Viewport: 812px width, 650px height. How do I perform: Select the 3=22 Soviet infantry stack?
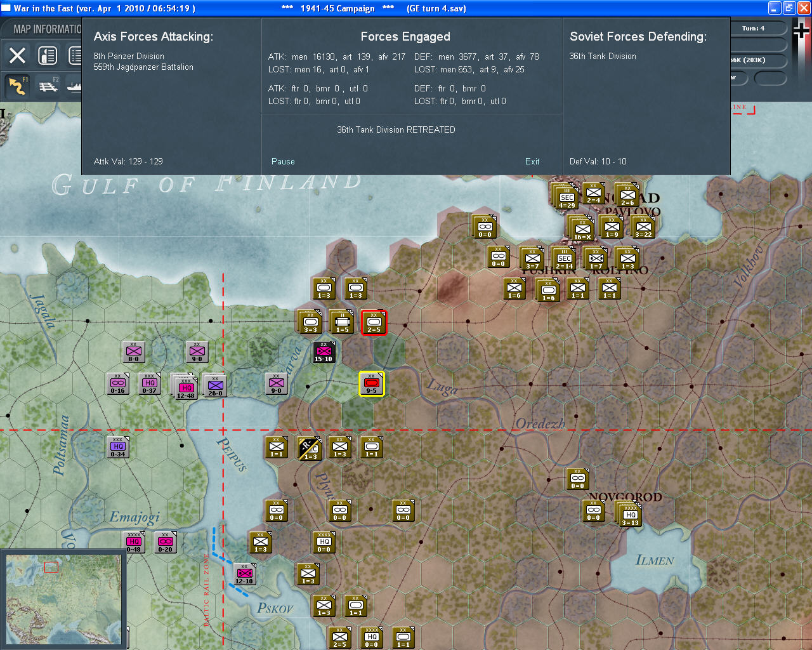(643, 227)
